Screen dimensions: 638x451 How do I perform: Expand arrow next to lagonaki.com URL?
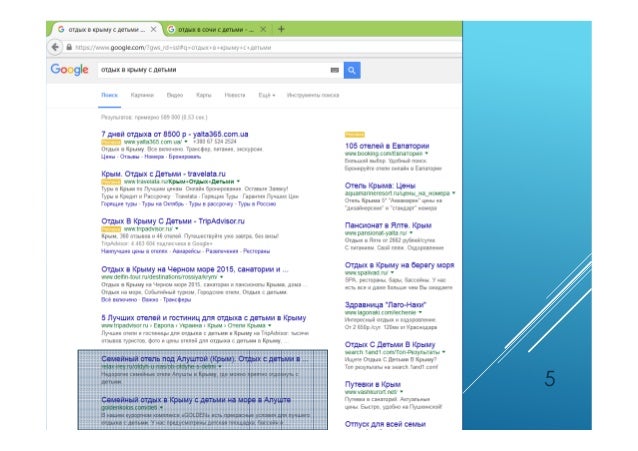click(420, 312)
